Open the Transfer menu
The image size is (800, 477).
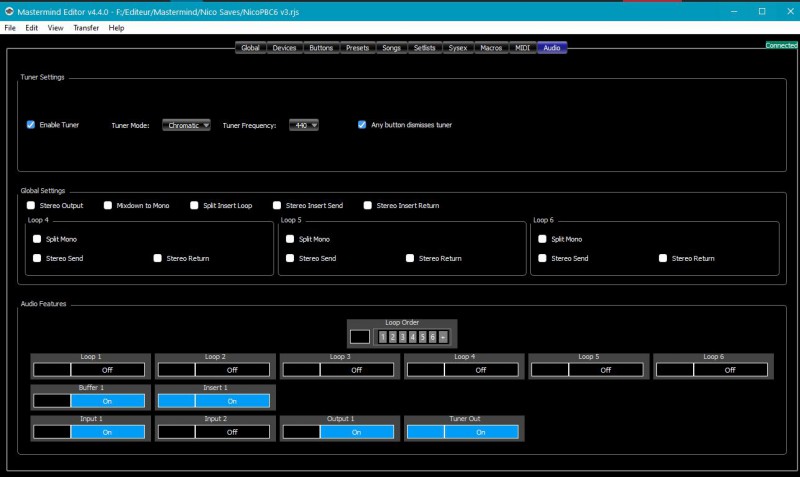(86, 28)
